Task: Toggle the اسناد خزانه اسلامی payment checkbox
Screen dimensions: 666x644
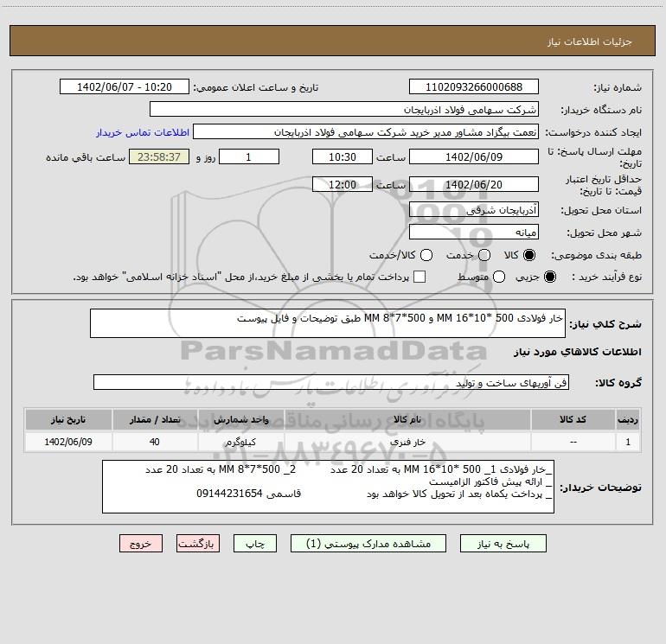Action: (x=419, y=277)
